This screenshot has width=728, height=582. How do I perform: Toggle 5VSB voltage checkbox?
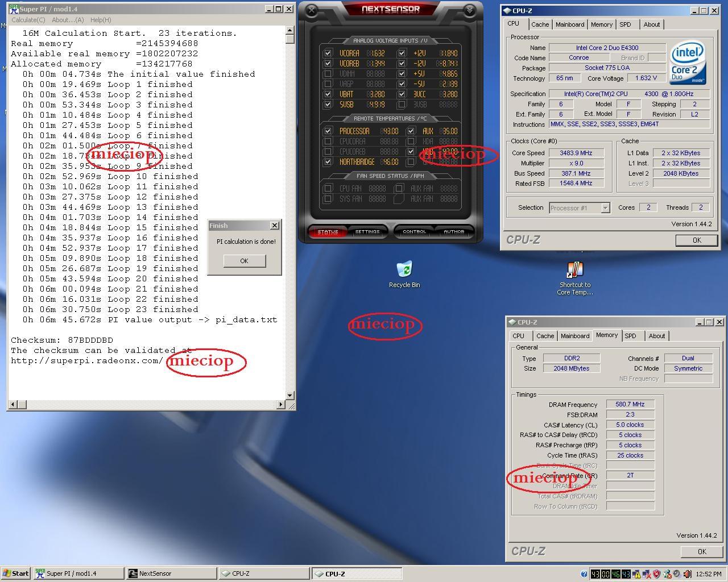pyautogui.click(x=328, y=105)
